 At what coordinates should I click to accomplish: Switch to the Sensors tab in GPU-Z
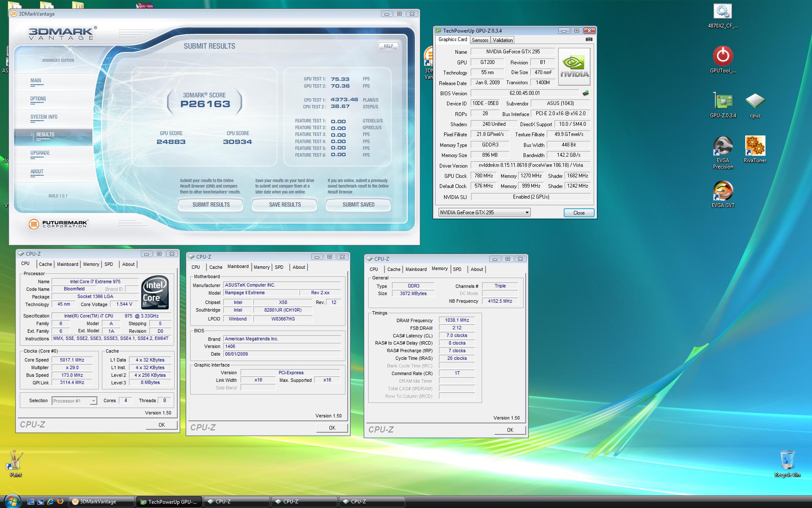click(480, 40)
